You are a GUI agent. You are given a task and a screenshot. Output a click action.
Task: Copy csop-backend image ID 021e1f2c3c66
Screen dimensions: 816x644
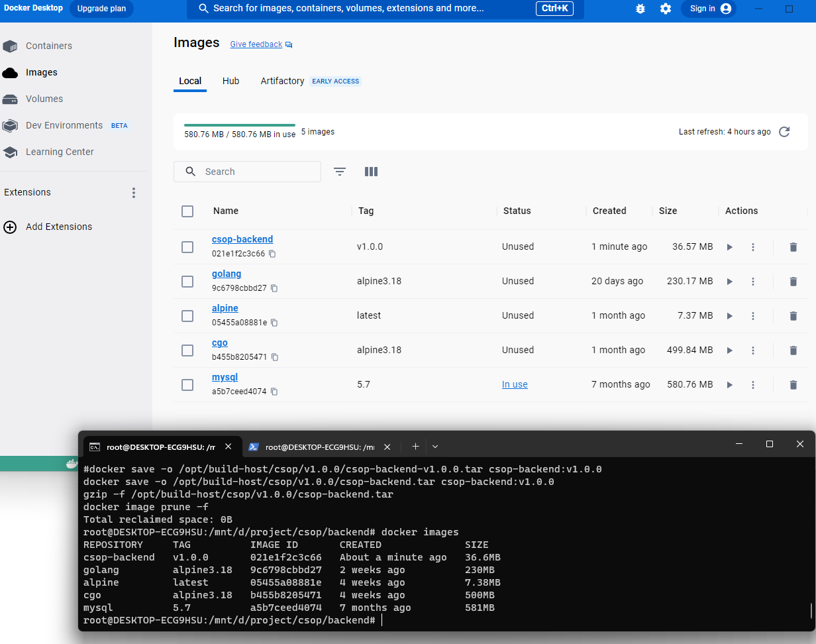tap(272, 254)
